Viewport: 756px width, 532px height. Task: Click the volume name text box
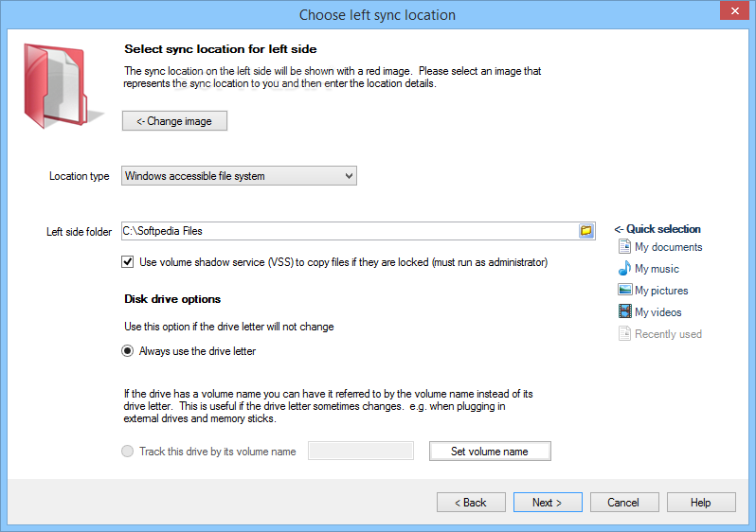coord(361,451)
